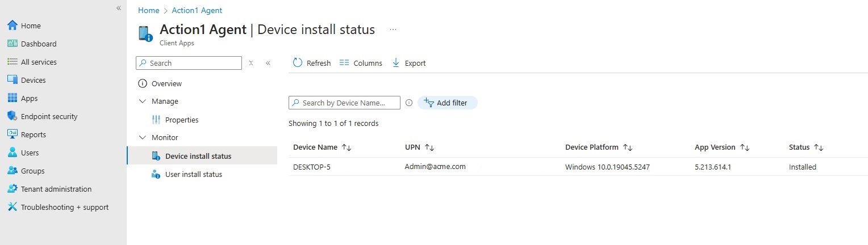868x245 pixels.
Task: Refresh the device install status list
Action: coord(312,63)
